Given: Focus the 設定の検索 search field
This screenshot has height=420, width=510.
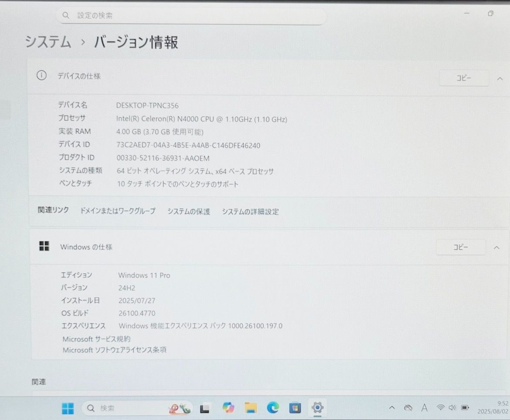Looking at the screenshot, I should 191,15.
